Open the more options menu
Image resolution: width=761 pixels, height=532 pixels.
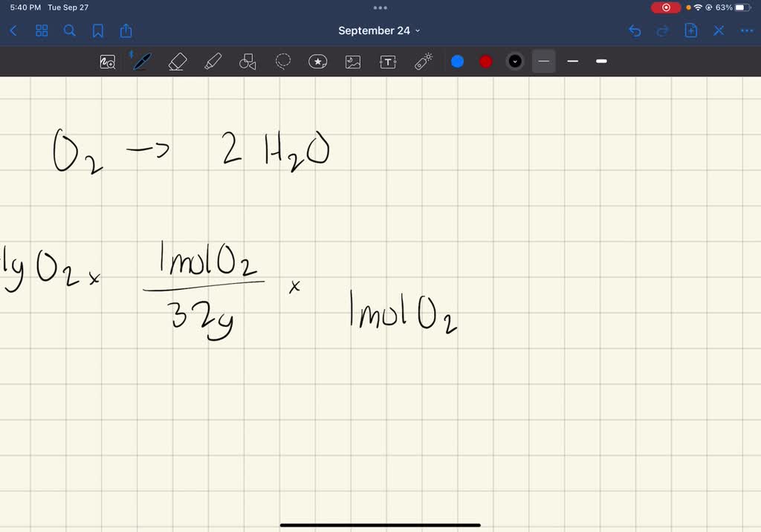(x=746, y=30)
